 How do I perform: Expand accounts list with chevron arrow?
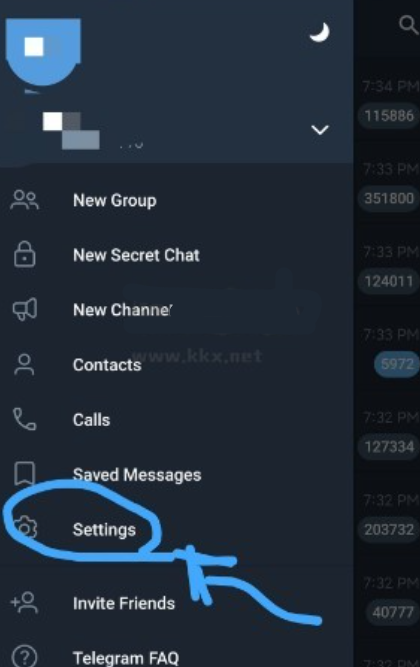tap(320, 130)
